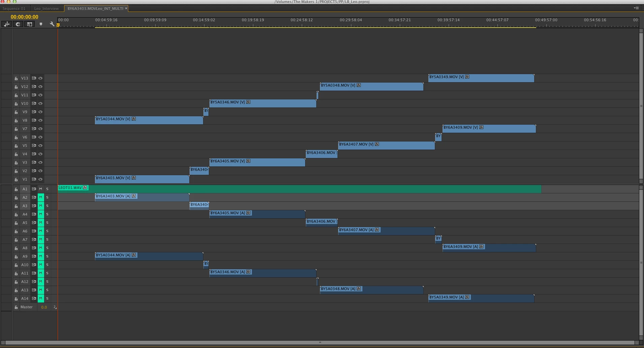Click the yellow playhead marker on the time ruler
The image size is (644, 348).
click(x=58, y=25)
